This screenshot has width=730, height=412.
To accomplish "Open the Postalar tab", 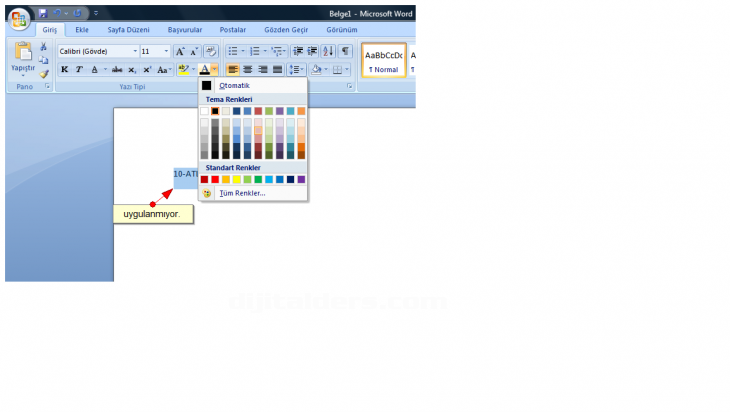I will pos(233,30).
